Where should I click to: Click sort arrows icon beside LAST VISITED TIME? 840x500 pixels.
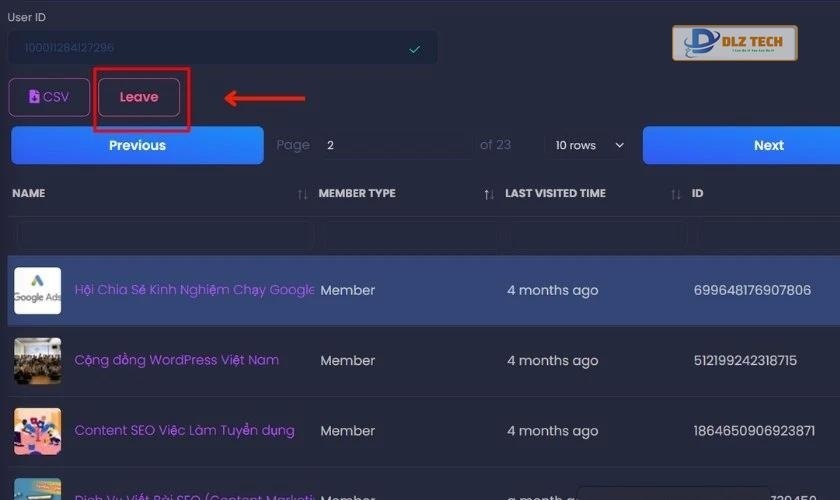676,195
